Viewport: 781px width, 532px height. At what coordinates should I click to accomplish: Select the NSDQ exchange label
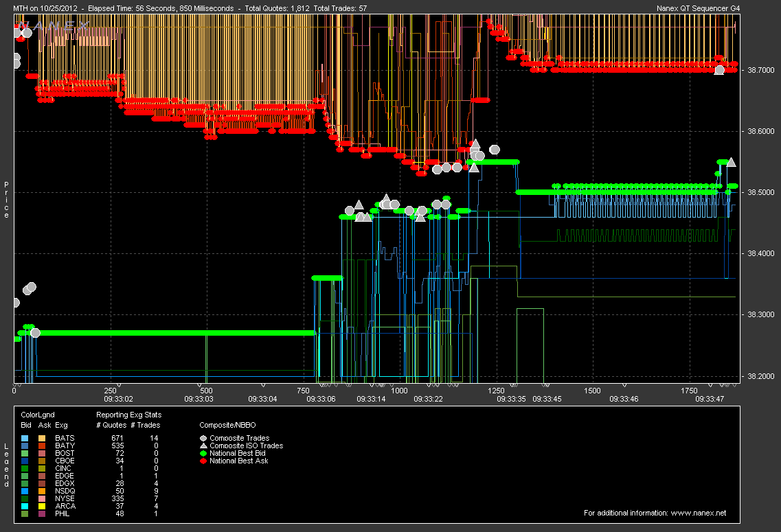65,491
